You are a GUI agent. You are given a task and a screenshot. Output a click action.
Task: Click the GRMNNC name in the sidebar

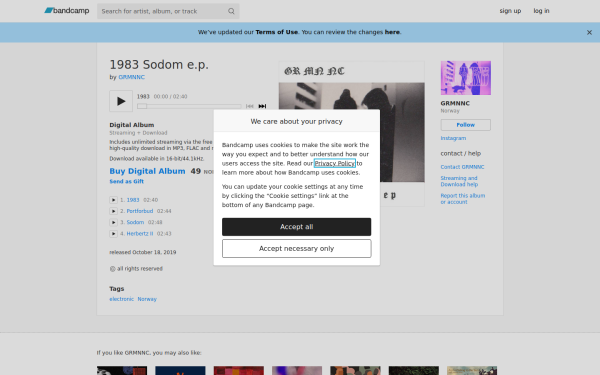pos(455,103)
